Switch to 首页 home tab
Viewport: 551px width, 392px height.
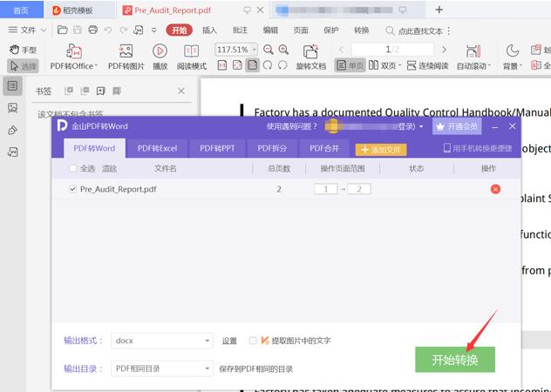point(22,10)
